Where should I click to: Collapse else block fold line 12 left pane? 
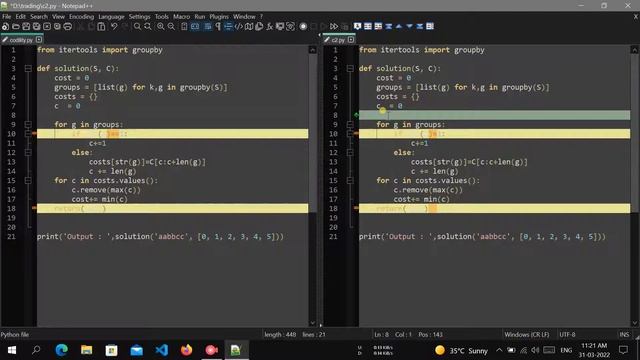[x=28, y=153]
